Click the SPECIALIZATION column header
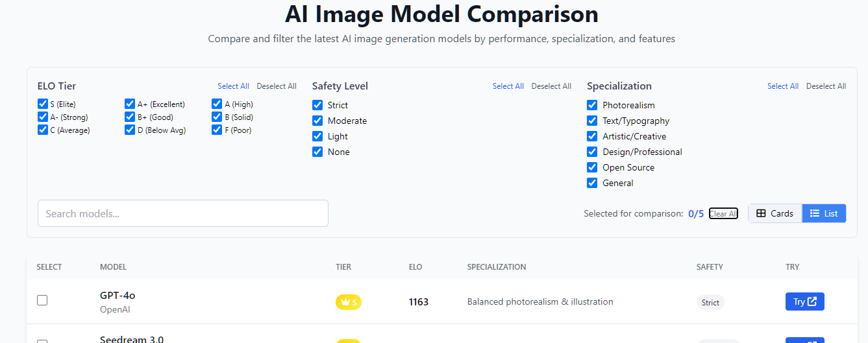868x343 pixels. point(497,267)
